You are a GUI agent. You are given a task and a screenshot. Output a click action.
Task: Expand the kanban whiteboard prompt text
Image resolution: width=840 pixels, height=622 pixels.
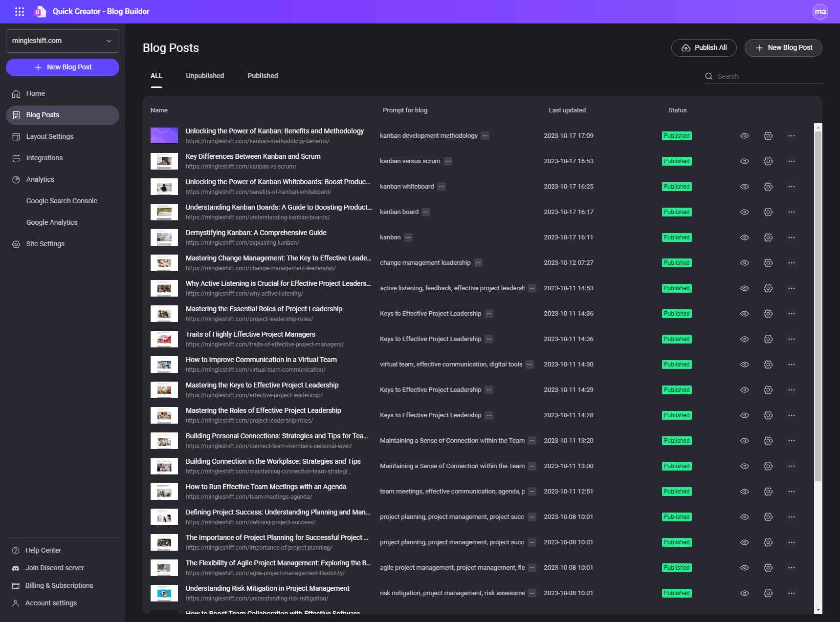[x=441, y=186]
